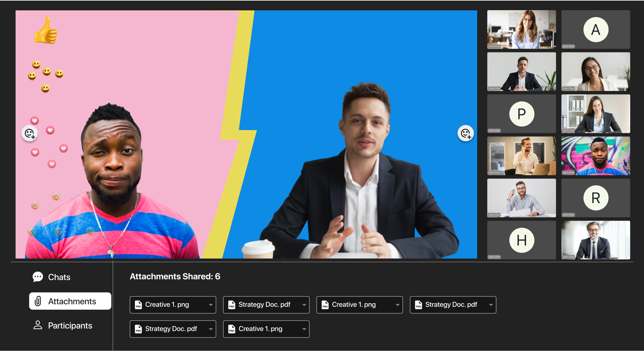Expand dropdown of top-row second Strategy Doc.pdf
Image resolution: width=644 pixels, height=351 pixels.
pyautogui.click(x=491, y=305)
